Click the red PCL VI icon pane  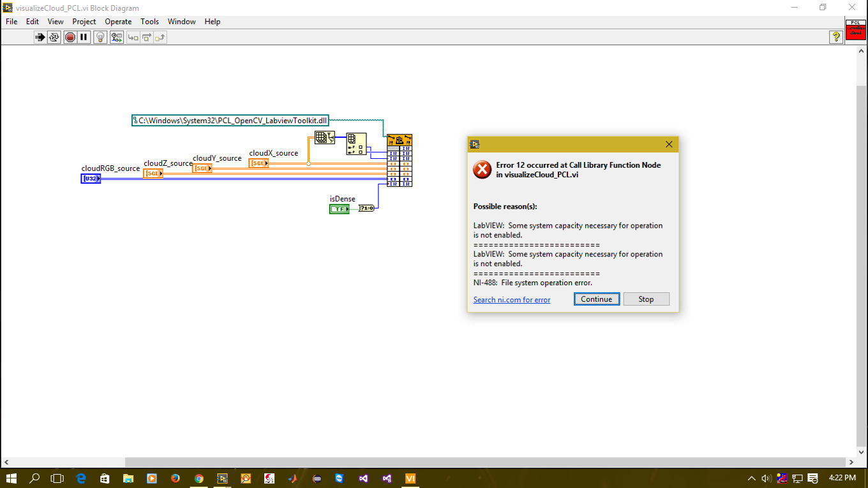(x=856, y=30)
